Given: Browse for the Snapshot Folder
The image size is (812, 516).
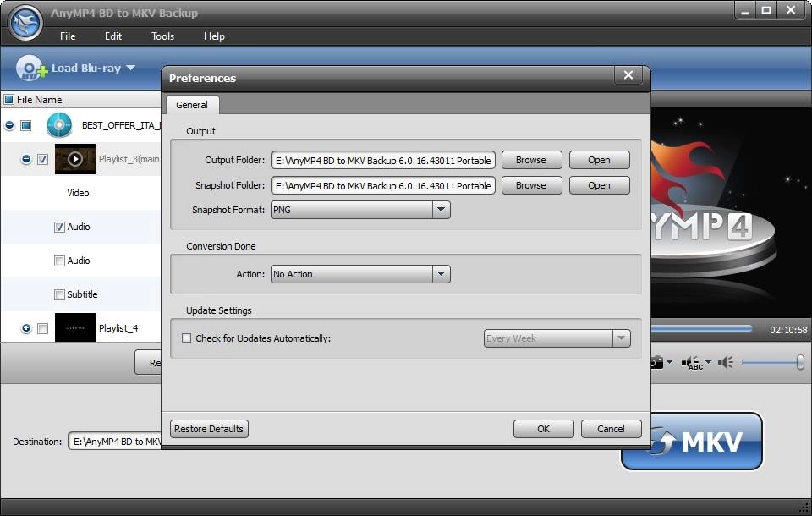Looking at the screenshot, I should click(x=531, y=185).
